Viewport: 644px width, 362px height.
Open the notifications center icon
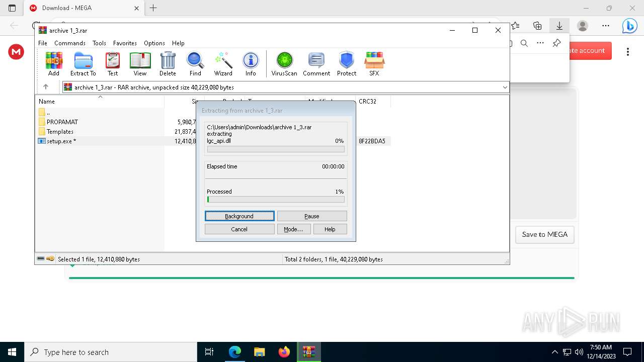pos(627,352)
